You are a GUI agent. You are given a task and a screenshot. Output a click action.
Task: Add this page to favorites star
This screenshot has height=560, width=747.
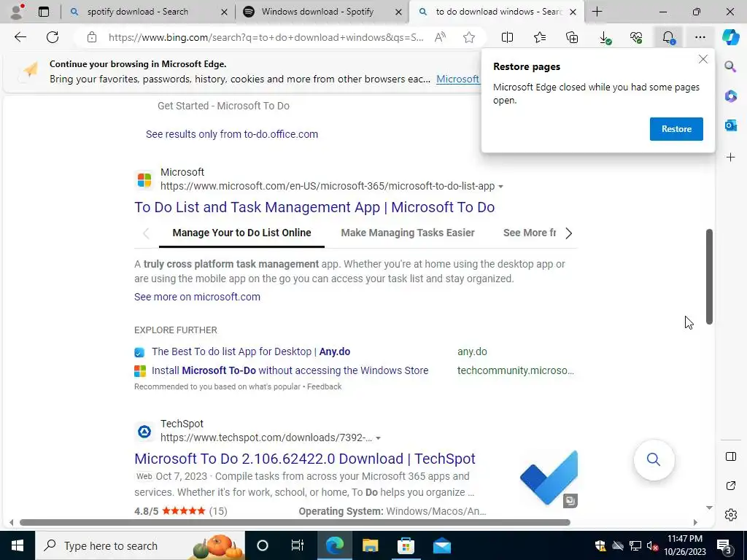469,37
